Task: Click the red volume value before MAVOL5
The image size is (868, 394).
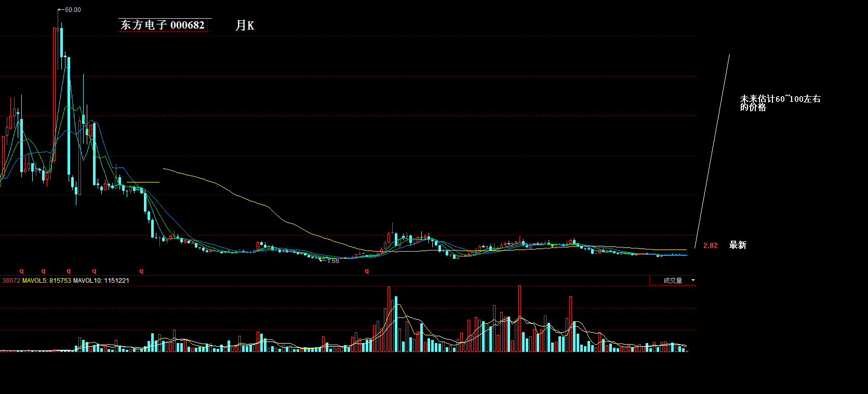Action: [x=11, y=281]
